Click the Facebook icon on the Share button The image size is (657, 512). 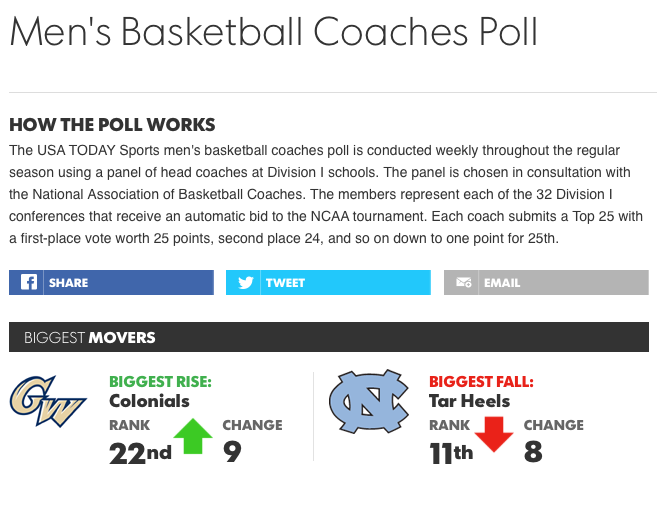(x=29, y=282)
